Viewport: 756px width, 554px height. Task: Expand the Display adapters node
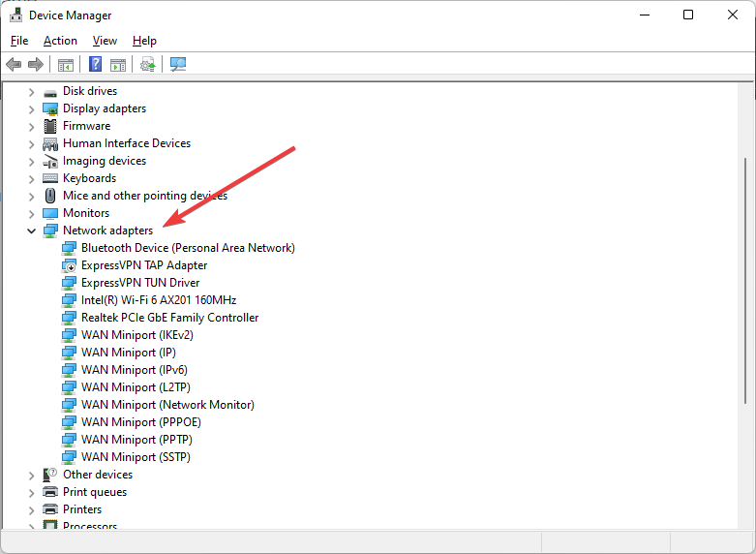pyautogui.click(x=31, y=109)
